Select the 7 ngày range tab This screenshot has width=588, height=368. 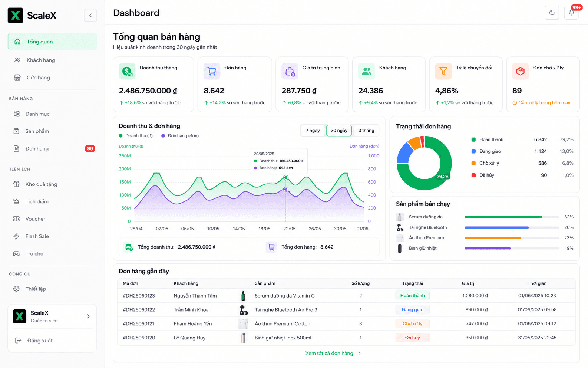313,131
